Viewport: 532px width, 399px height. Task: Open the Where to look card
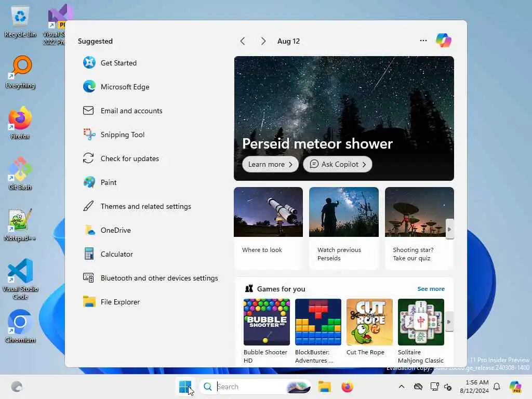tap(269, 229)
